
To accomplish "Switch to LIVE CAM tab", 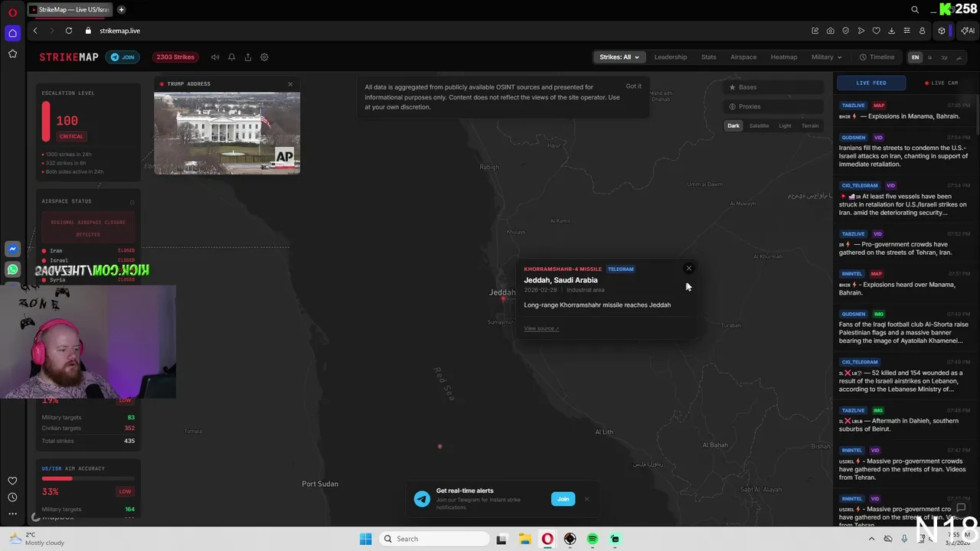I will [x=941, y=83].
